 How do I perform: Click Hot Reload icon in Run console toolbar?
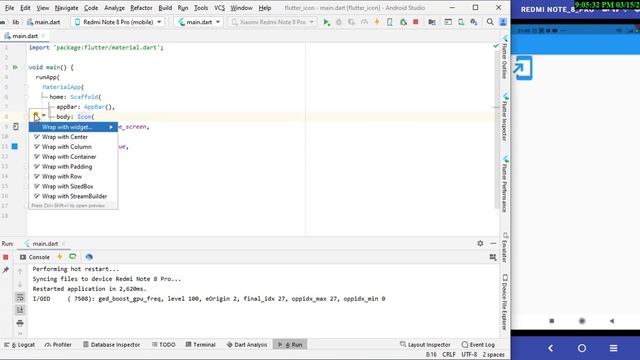[x=60, y=257]
